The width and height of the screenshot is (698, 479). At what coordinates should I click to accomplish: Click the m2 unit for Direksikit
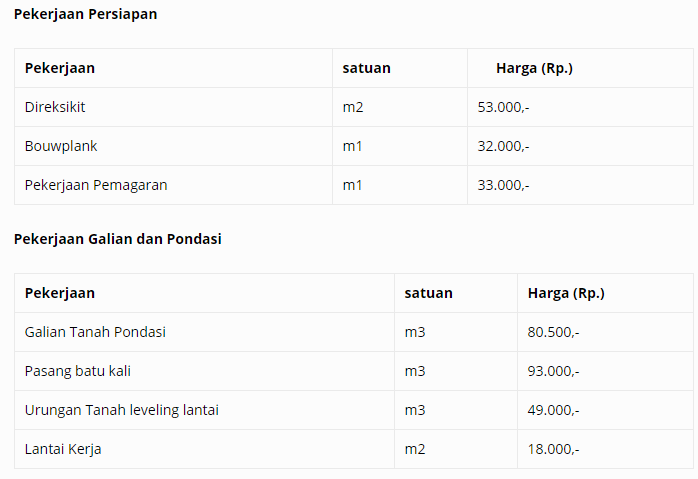click(353, 107)
